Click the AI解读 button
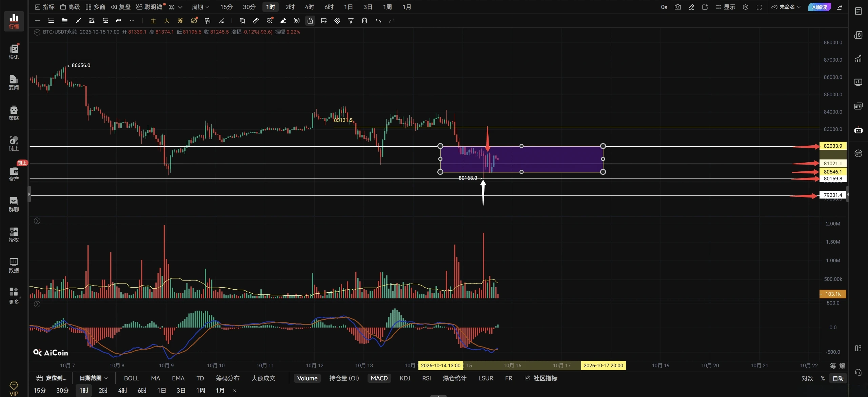 tap(820, 7)
